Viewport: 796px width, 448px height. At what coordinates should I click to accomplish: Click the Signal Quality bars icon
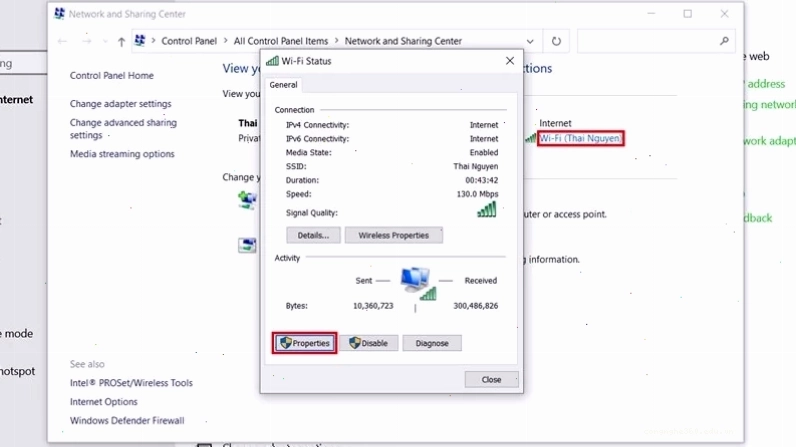tap(487, 210)
